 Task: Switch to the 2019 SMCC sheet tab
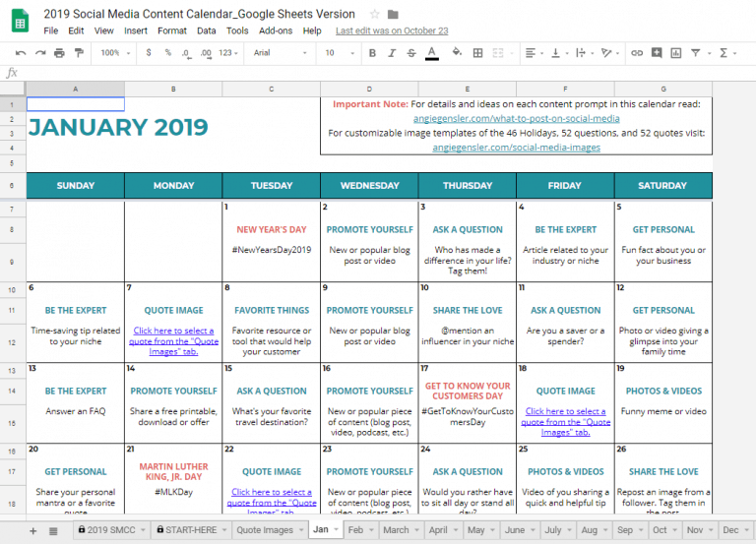tap(111, 530)
